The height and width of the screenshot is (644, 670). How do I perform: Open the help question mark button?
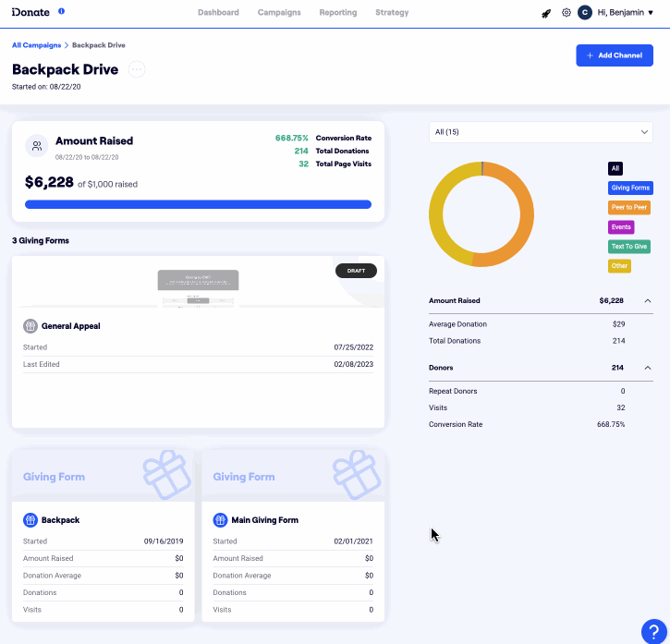(x=654, y=630)
